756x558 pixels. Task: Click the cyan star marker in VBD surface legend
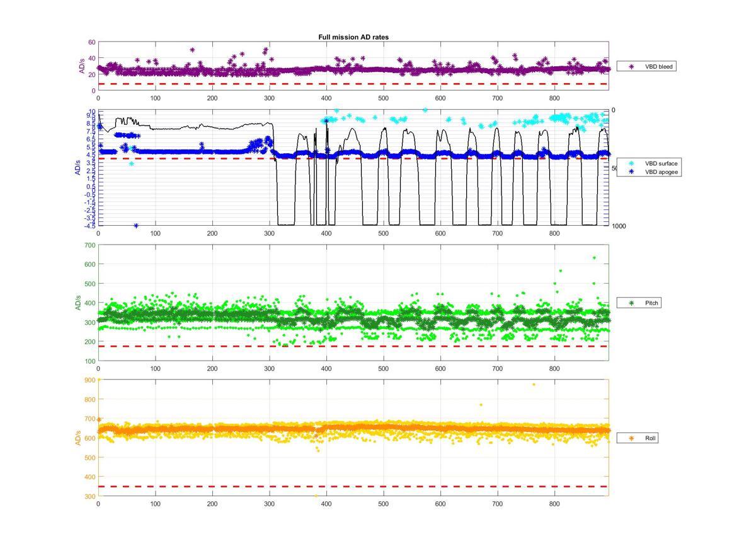click(x=632, y=163)
